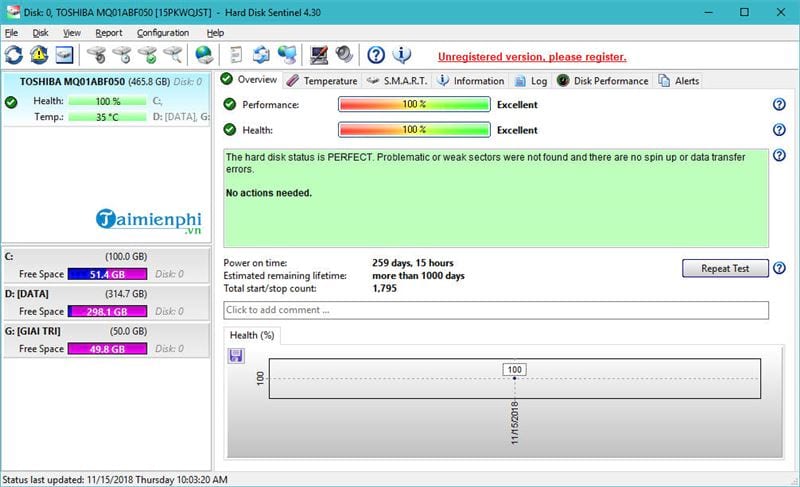Click the yellow warning triangle toolbar icon
The height and width of the screenshot is (487, 800).
click(39, 55)
